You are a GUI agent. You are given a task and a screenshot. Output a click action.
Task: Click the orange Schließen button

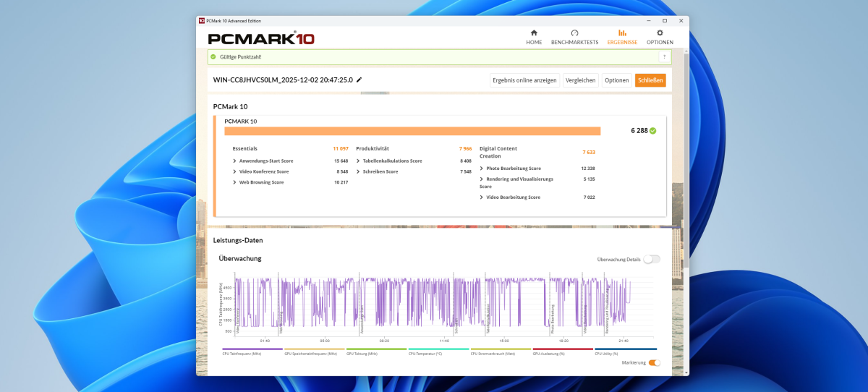point(650,80)
